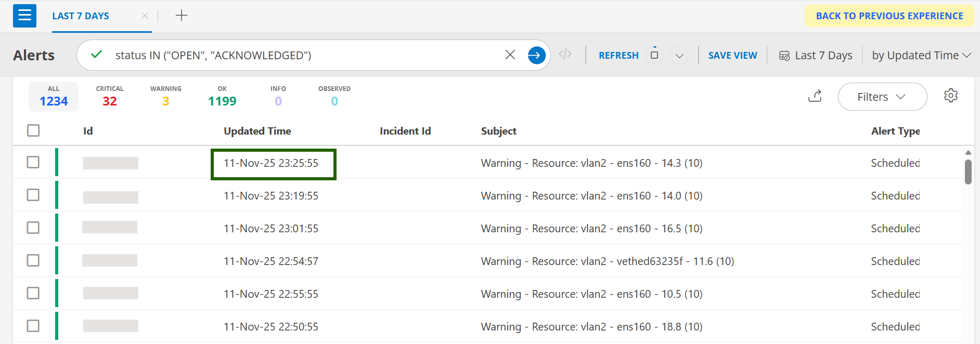Open the code view of query
Viewport: 980px width, 344px height.
click(565, 55)
